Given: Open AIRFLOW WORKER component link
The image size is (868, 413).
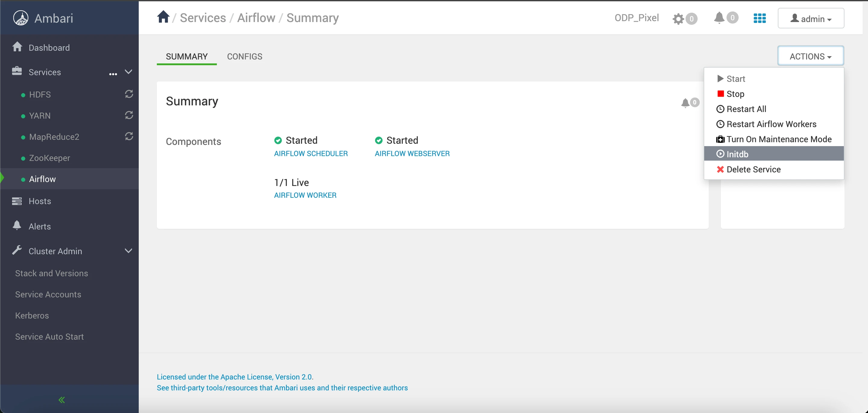Looking at the screenshot, I should coord(305,195).
